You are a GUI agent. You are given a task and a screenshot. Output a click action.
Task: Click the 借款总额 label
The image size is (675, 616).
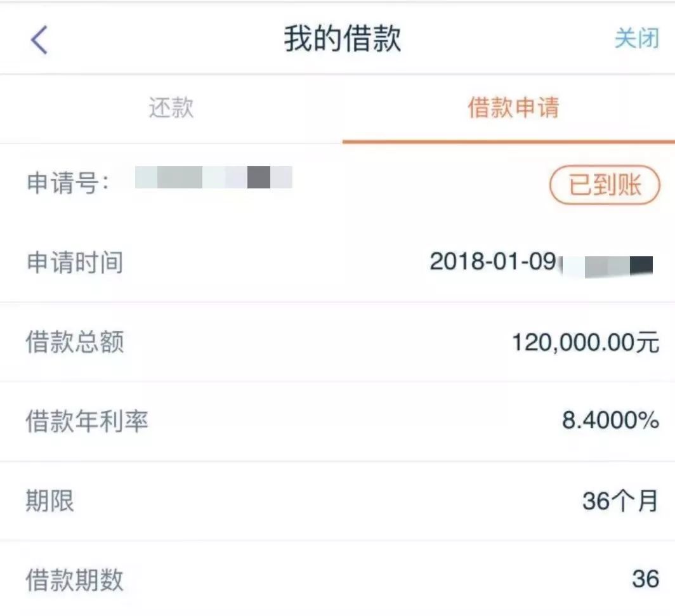click(74, 342)
